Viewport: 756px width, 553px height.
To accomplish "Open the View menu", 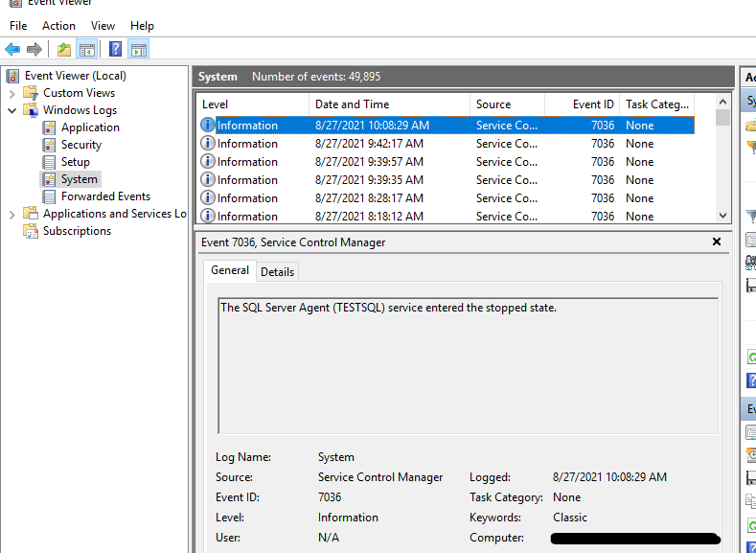I will 103,26.
